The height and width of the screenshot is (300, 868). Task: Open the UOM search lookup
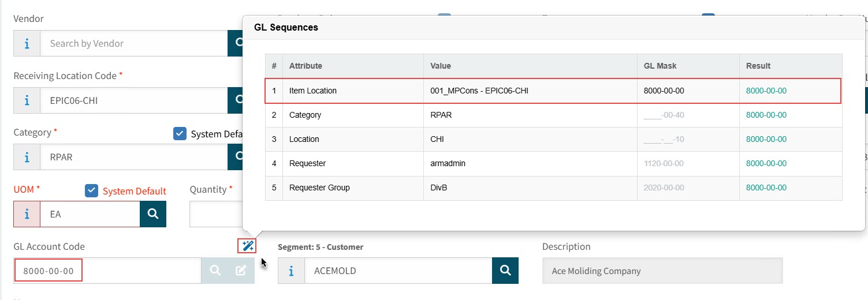[x=153, y=214]
